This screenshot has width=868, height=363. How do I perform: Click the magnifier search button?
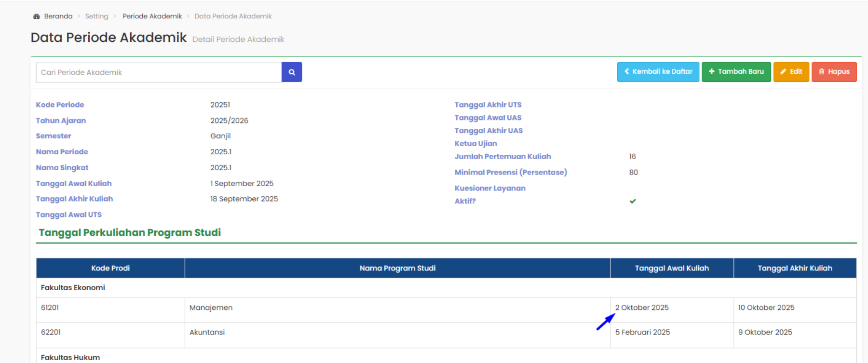pyautogui.click(x=292, y=72)
